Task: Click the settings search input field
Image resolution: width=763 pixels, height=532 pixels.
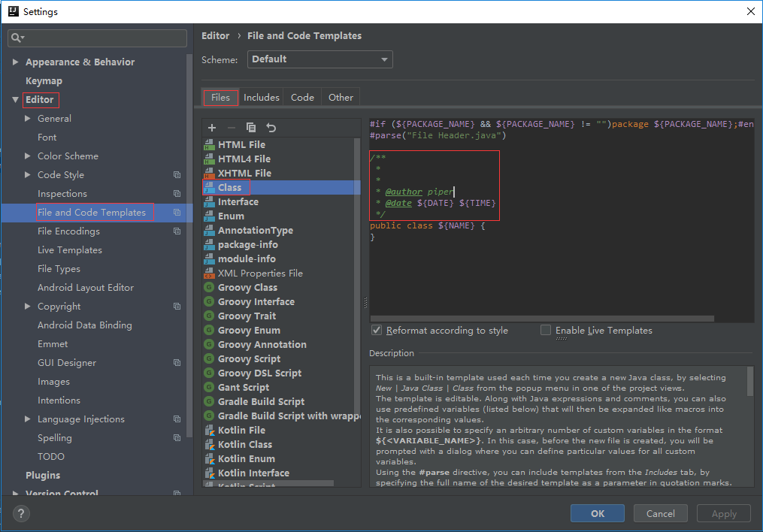Action: pos(97,38)
